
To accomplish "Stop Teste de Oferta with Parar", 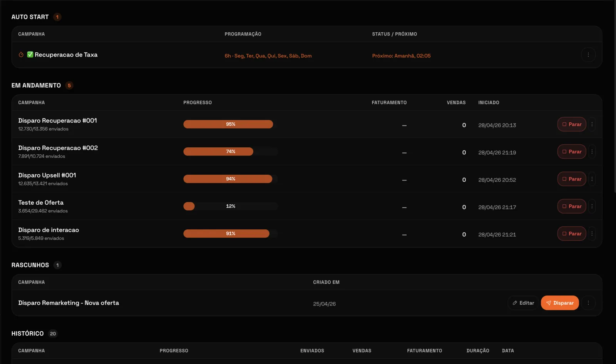I will tap(572, 206).
